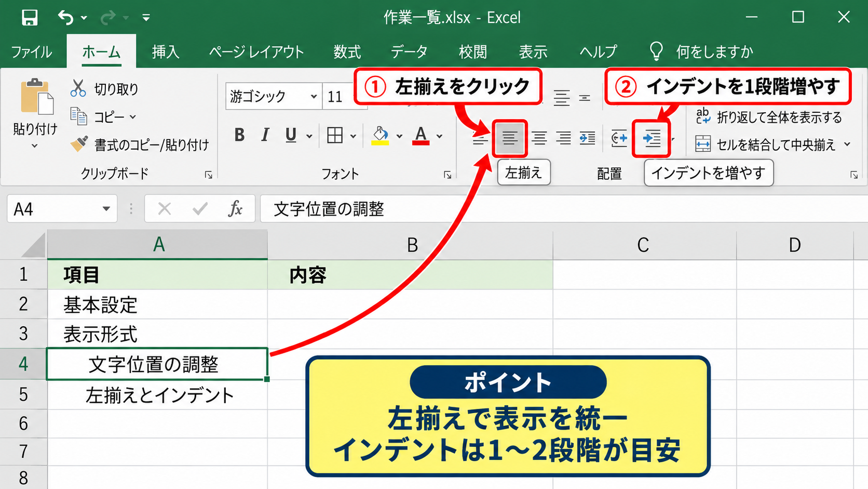This screenshot has width=868, height=489.
Task: Toggle Italic formatting
Action: click(x=265, y=135)
